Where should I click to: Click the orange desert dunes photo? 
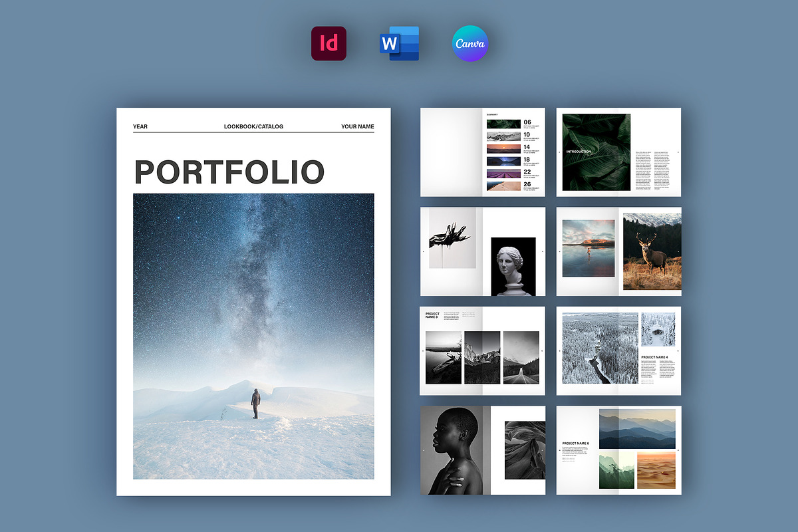[656, 470]
